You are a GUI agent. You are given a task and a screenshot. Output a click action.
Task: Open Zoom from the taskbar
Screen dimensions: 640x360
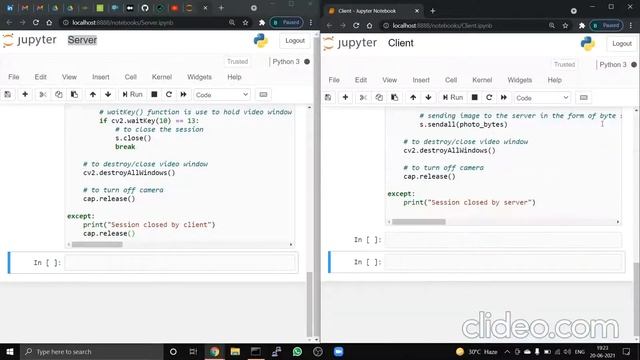(x=338, y=351)
